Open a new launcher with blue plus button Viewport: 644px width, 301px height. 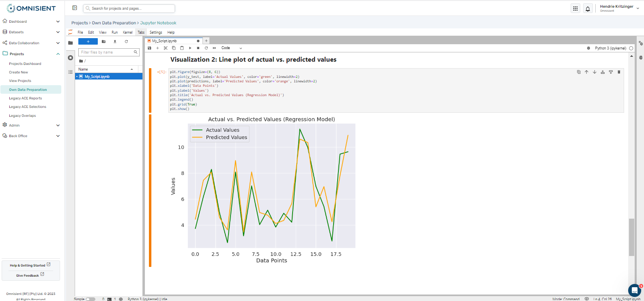coord(88,41)
